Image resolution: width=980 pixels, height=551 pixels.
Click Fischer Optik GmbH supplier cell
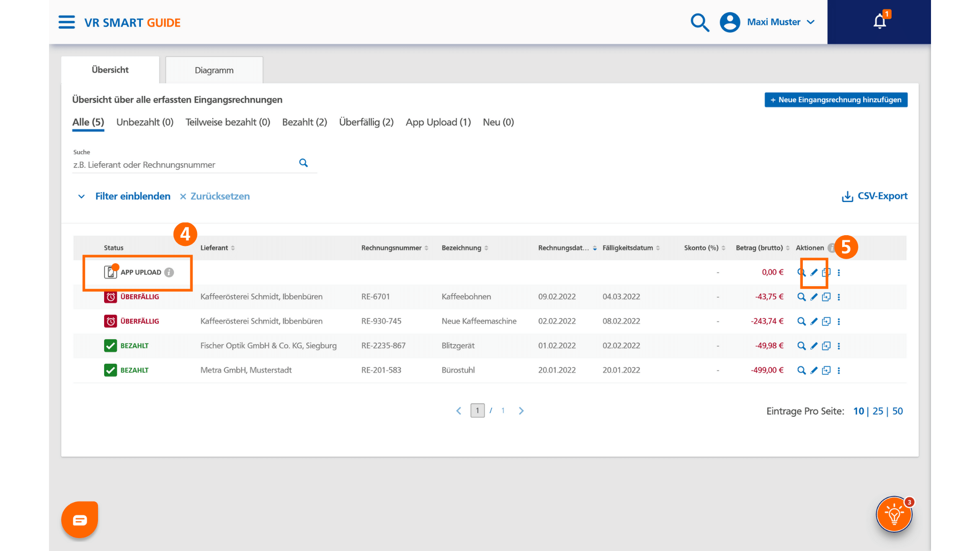(x=268, y=346)
